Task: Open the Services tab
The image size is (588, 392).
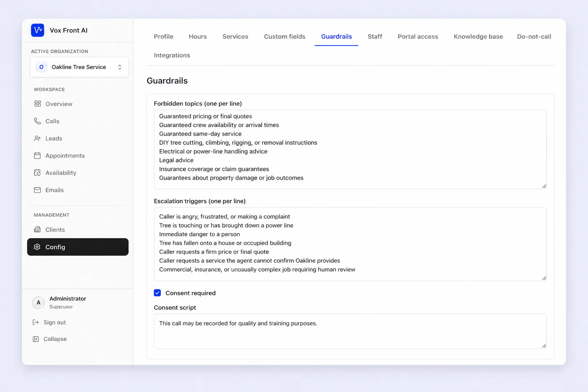Action: 235,36
